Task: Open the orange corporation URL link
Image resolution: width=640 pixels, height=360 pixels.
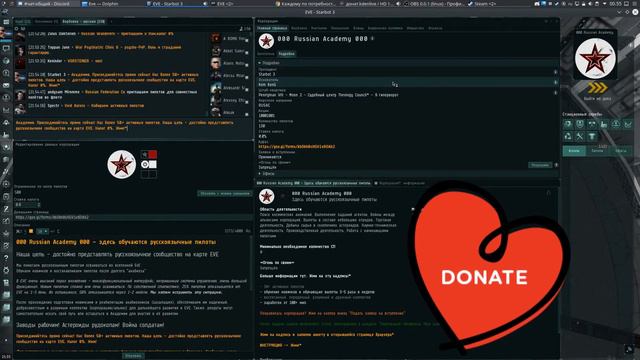Action: (x=297, y=147)
